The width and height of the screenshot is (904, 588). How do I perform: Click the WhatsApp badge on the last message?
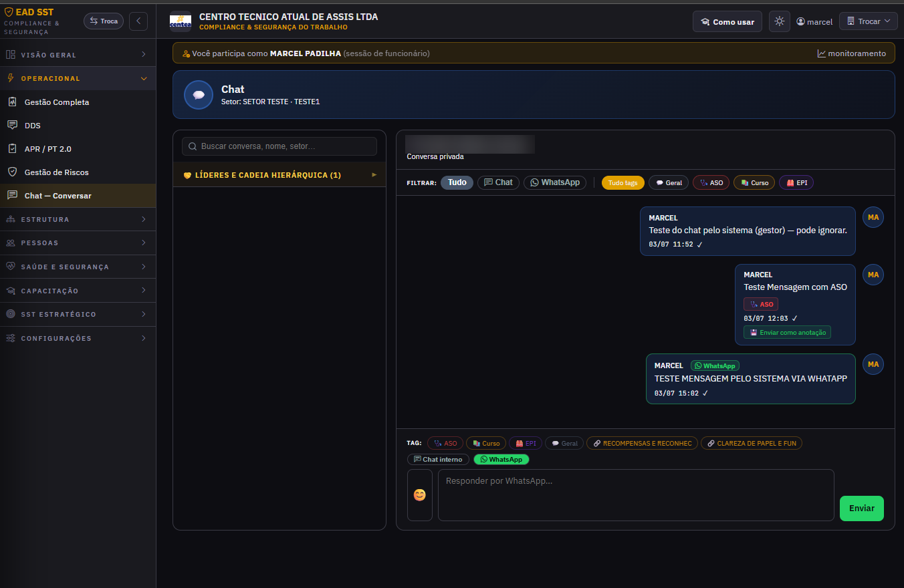coord(715,365)
